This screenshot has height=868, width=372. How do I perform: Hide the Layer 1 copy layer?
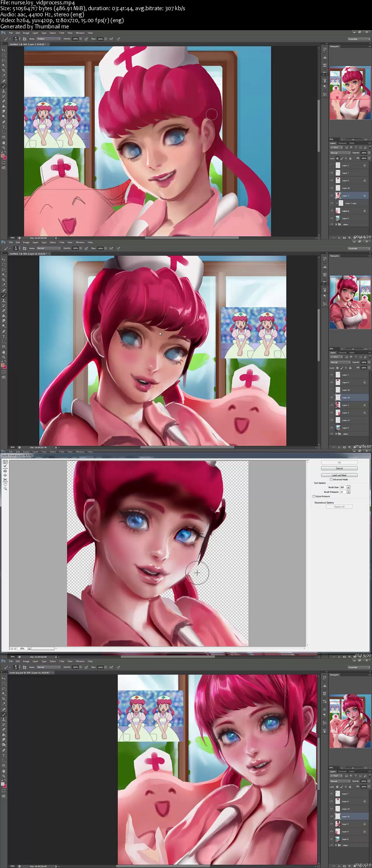pos(332,203)
